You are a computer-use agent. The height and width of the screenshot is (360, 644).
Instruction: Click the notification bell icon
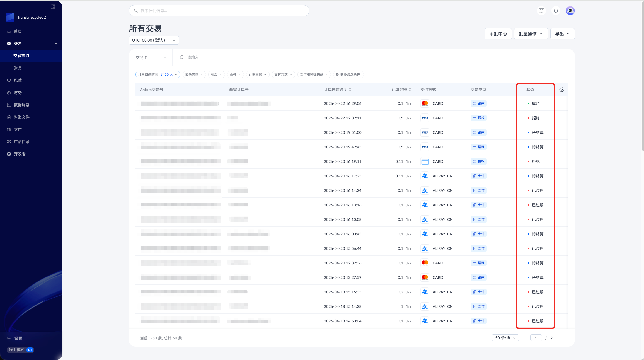[556, 11]
